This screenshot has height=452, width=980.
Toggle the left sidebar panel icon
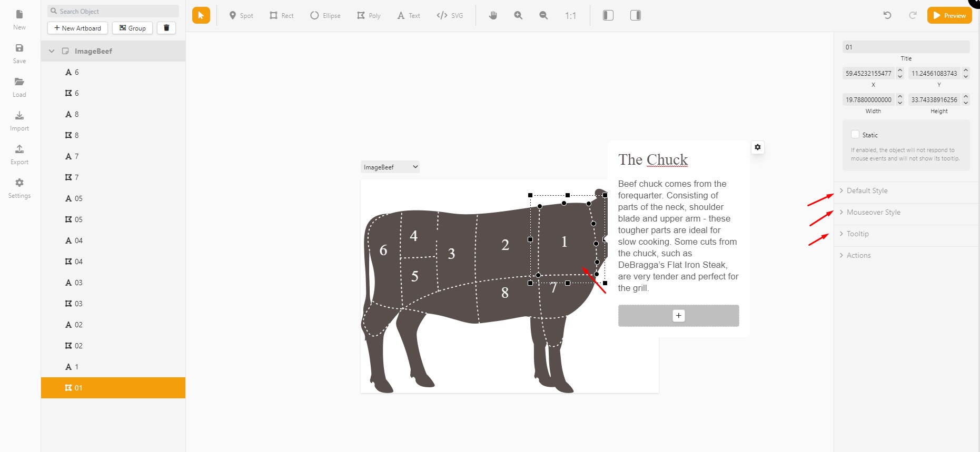coord(608,16)
